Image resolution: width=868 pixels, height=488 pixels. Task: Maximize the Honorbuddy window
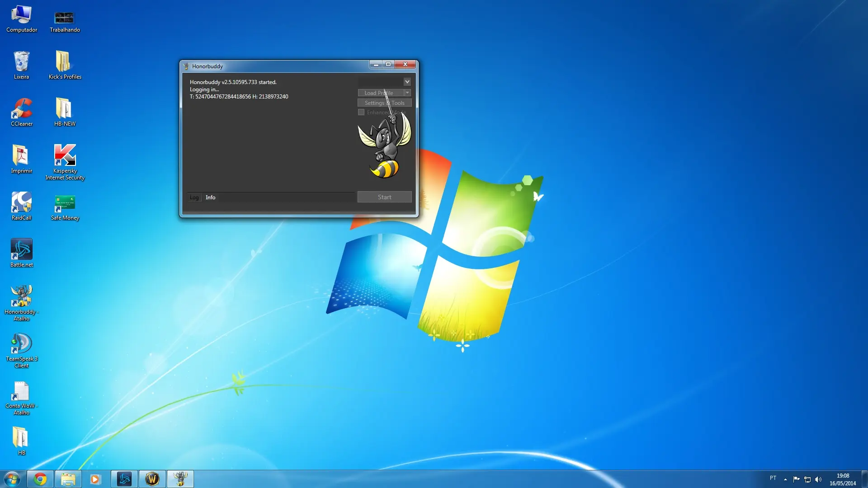point(388,64)
